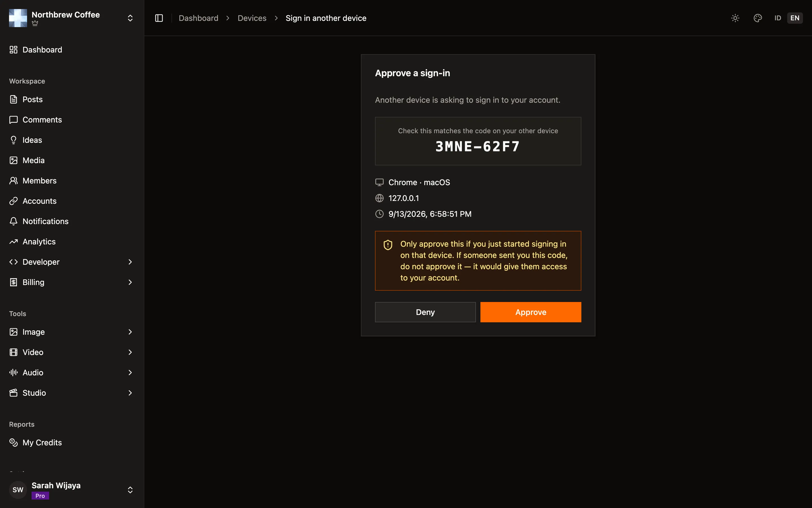Click the Notifications bell icon

pos(14,222)
